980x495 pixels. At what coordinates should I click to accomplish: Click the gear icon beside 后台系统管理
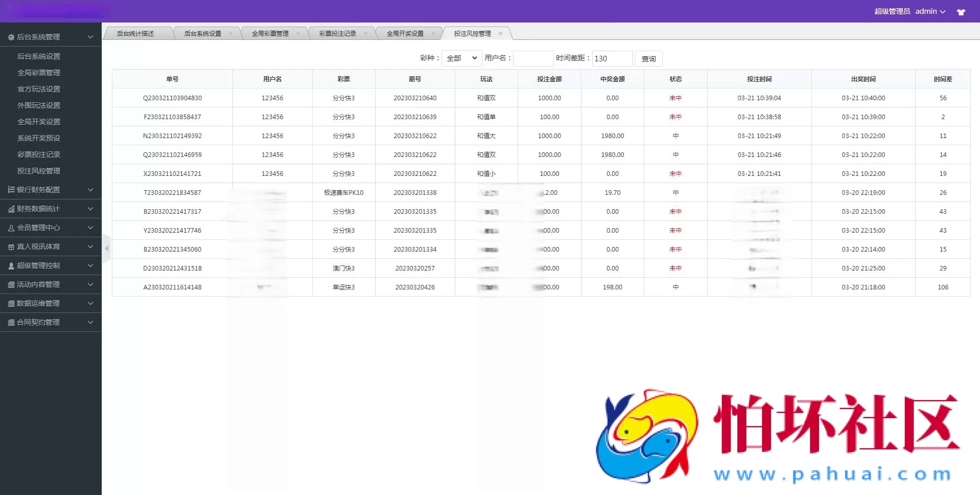click(11, 36)
